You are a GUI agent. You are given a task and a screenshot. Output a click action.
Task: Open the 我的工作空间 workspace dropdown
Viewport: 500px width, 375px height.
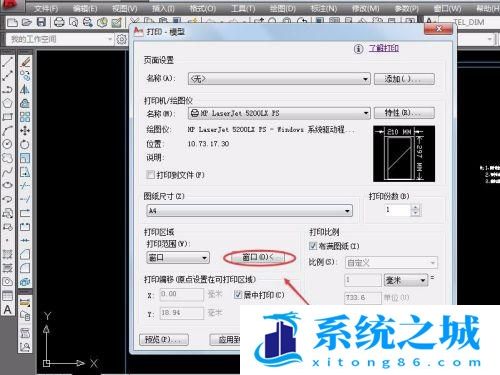tap(59, 39)
